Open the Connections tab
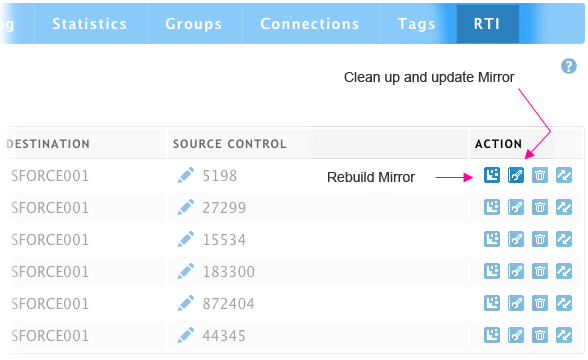The image size is (588, 360). coord(310,24)
